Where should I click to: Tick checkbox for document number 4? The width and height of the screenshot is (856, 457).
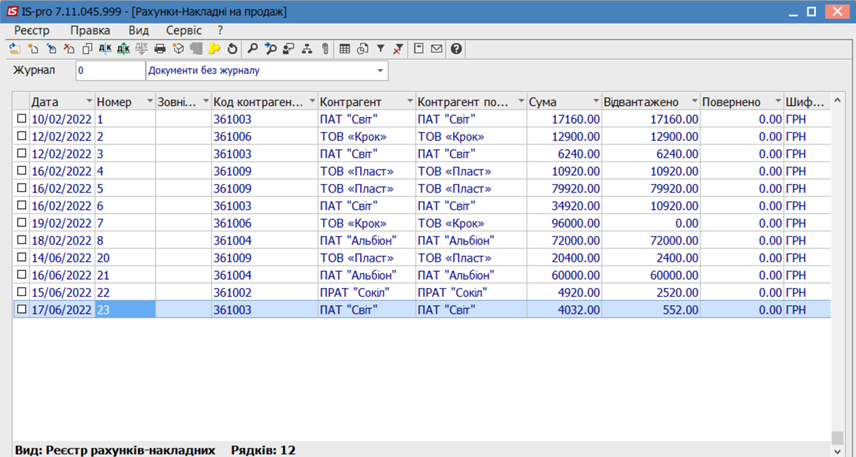pos(21,171)
